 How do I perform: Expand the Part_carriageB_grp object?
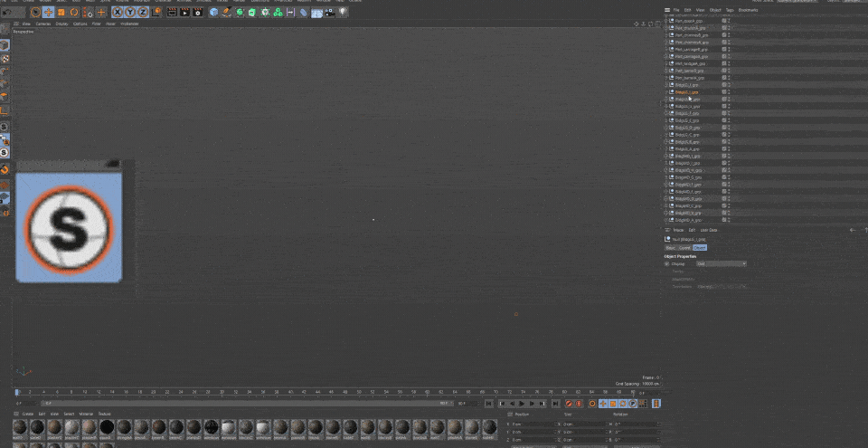pyautogui.click(x=666, y=50)
